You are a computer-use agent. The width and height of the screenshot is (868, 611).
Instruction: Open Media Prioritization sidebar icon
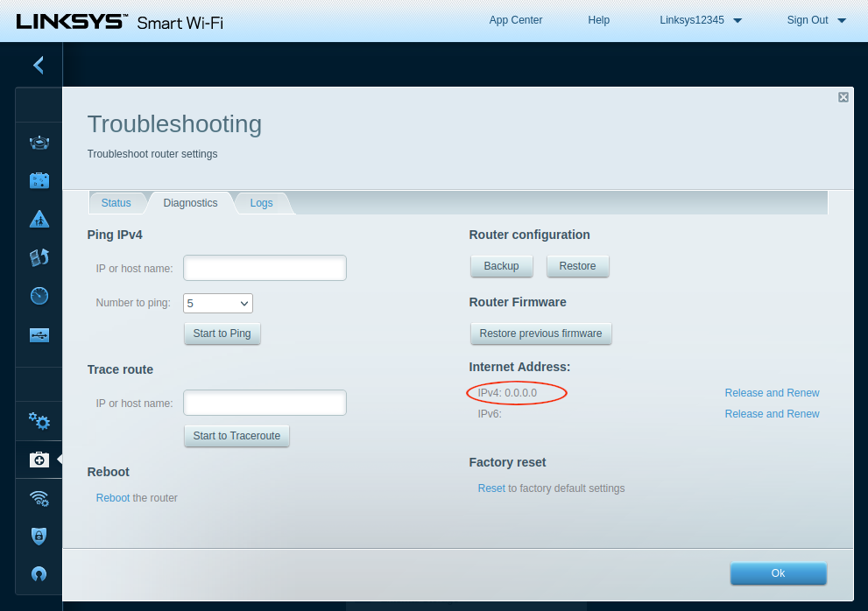[x=39, y=257]
